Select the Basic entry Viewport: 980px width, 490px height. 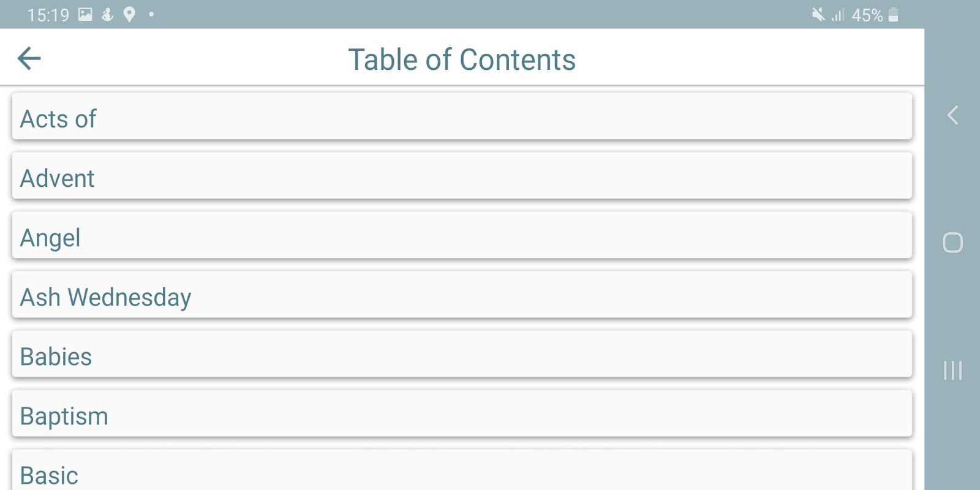tap(462, 472)
